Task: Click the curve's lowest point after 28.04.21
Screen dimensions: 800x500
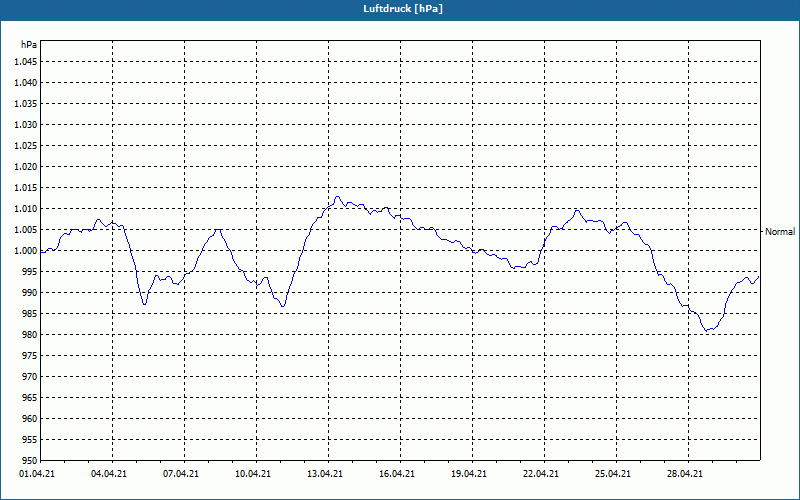Action: click(707, 331)
